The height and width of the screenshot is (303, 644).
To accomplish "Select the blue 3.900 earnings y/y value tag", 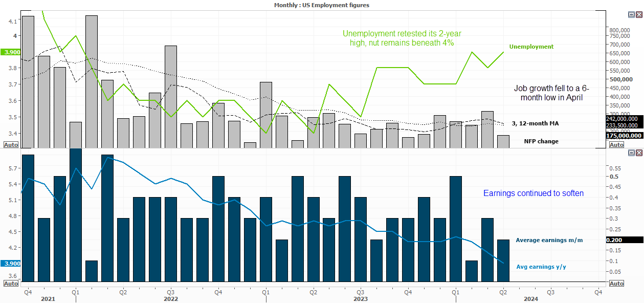I will tap(11, 264).
